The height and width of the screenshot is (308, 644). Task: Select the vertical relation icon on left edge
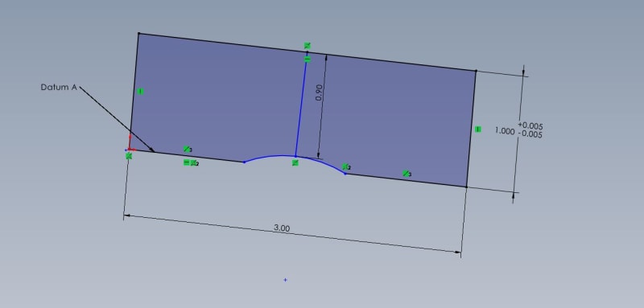point(140,92)
